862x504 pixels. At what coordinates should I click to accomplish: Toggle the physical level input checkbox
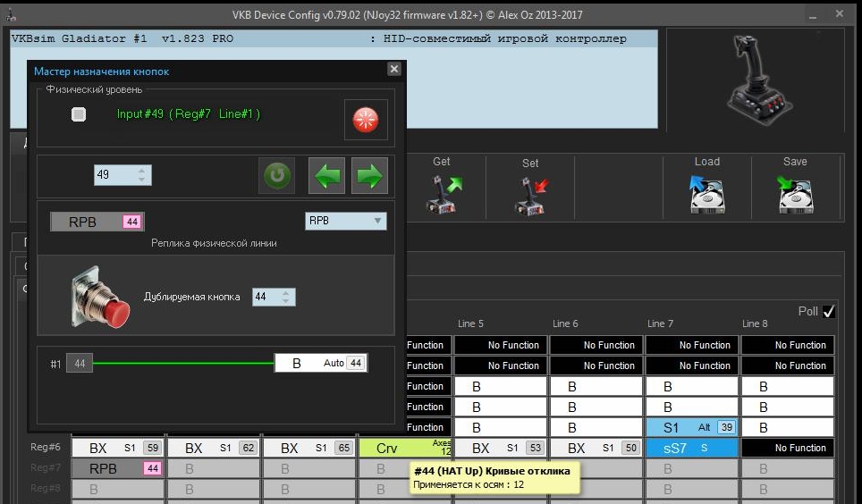coord(79,114)
